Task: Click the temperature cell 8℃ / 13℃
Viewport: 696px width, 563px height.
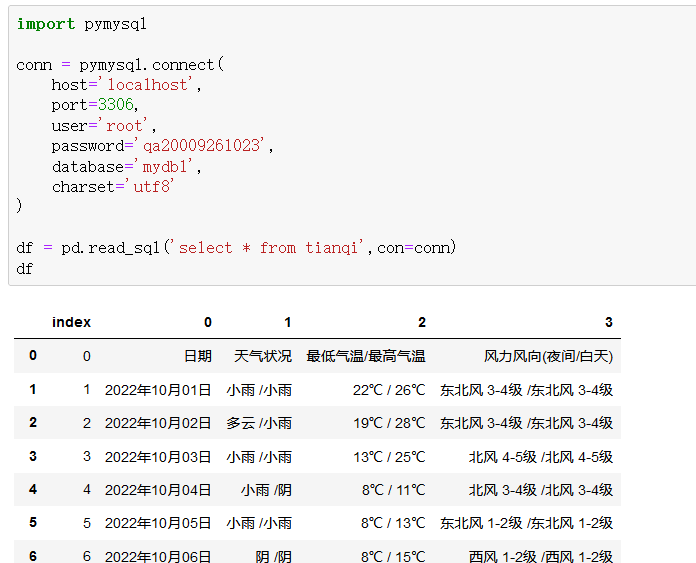Action: tap(393, 523)
